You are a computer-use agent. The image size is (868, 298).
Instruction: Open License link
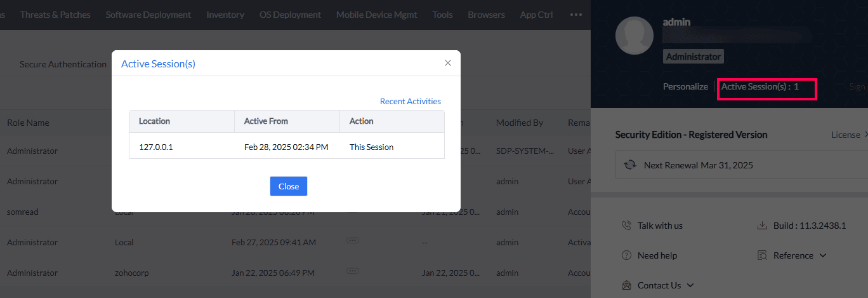coord(846,135)
